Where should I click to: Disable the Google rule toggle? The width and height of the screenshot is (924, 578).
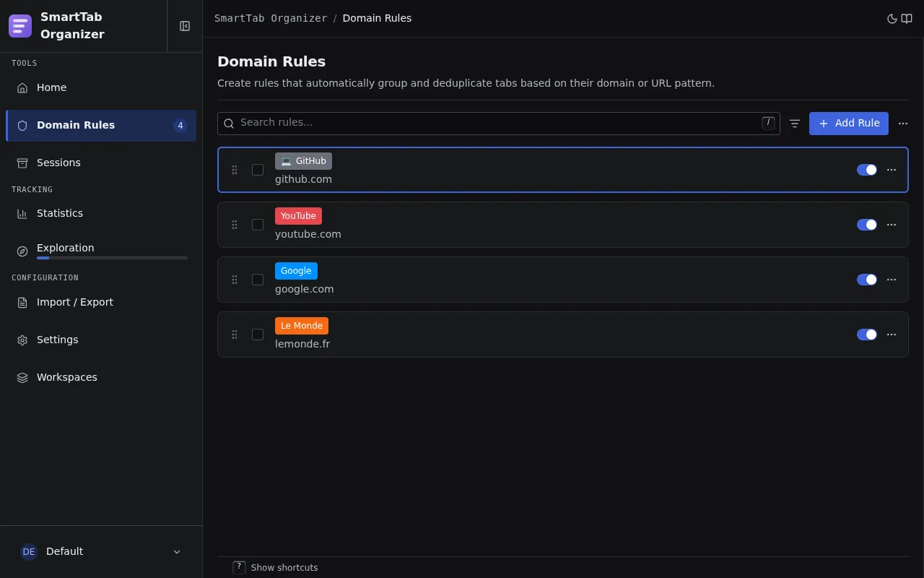867,280
